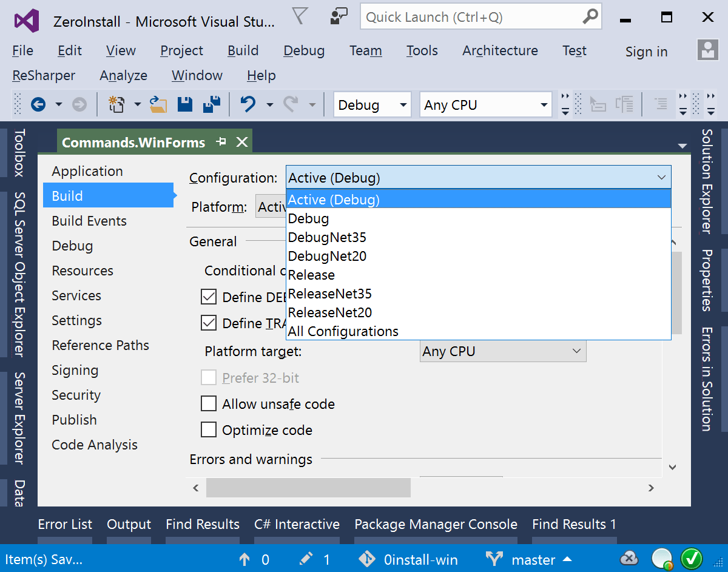Open the feedback icon in title bar

[339, 16]
